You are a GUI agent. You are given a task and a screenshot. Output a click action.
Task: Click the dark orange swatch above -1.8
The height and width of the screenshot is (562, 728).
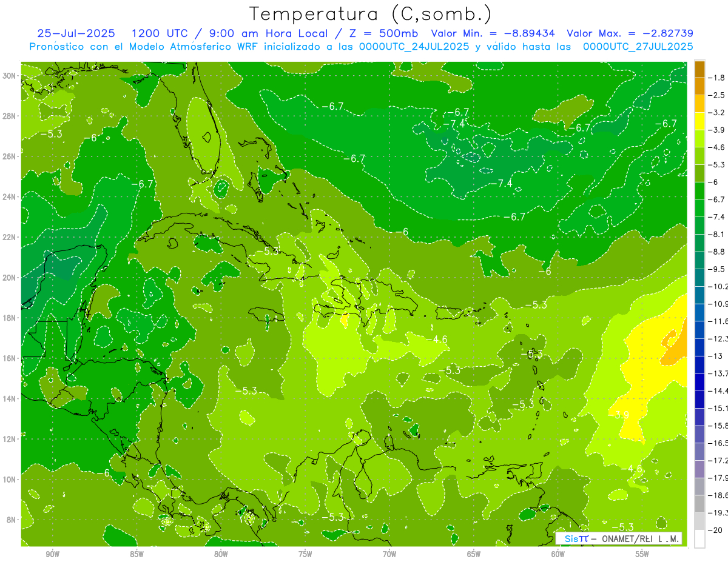pos(699,69)
